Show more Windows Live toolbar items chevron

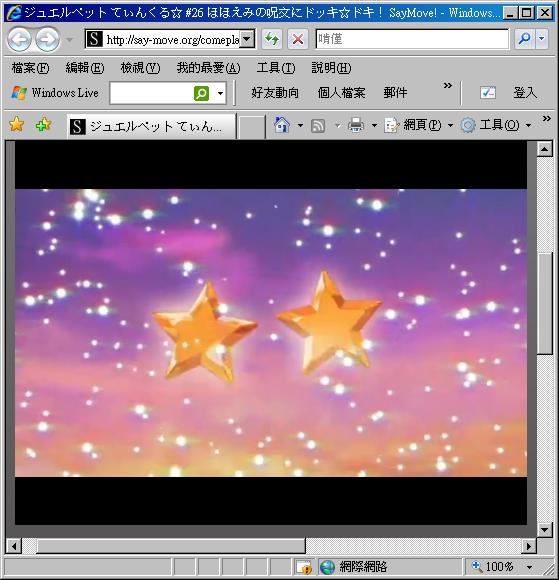click(x=448, y=86)
